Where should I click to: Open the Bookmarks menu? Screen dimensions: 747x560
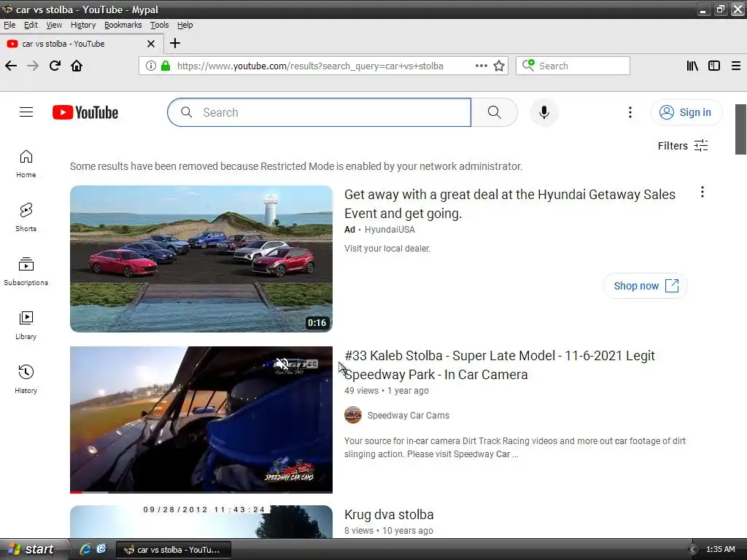123,25
